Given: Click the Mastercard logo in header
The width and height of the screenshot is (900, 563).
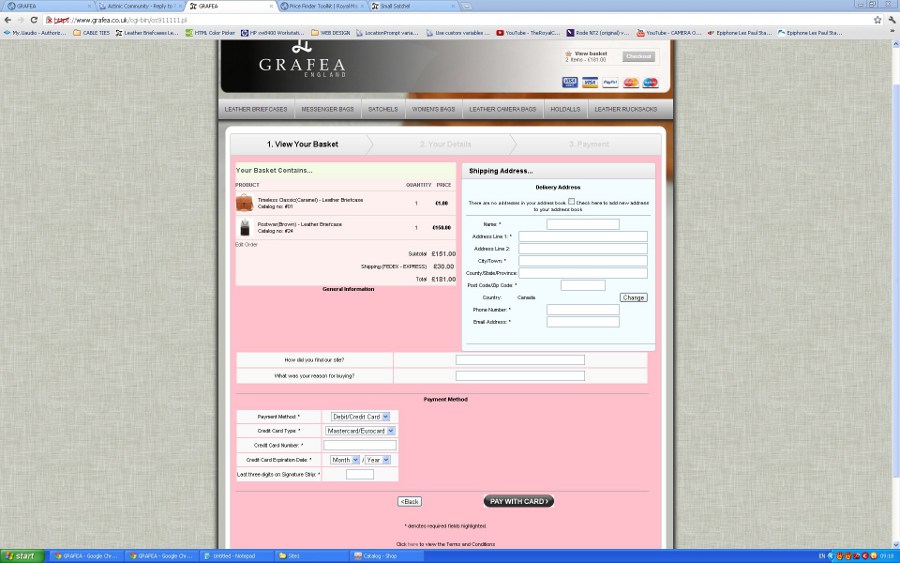Looking at the screenshot, I should coord(631,83).
